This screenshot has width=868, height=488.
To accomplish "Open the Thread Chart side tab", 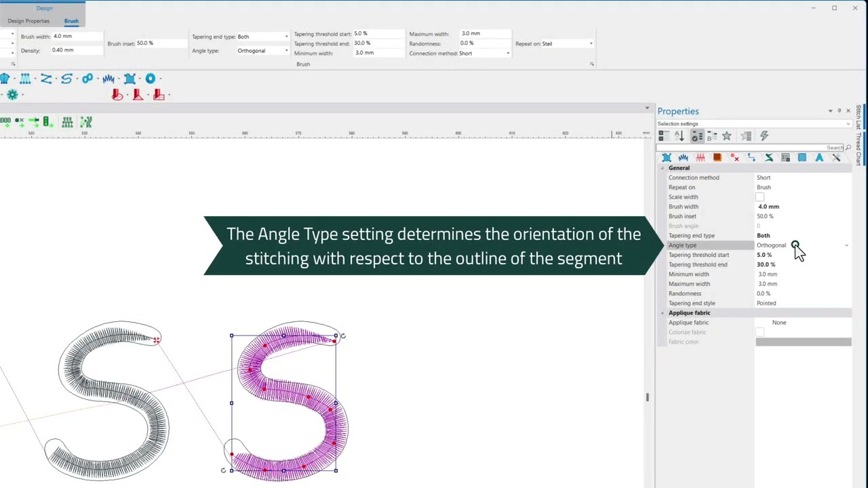I will [859, 148].
